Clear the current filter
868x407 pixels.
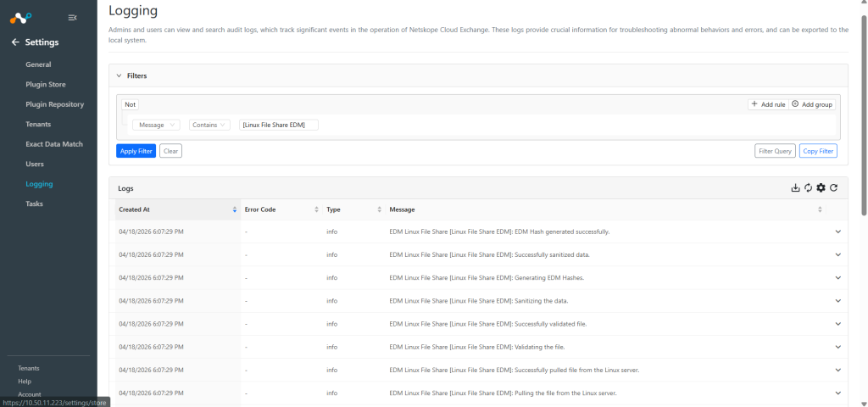pyautogui.click(x=170, y=151)
